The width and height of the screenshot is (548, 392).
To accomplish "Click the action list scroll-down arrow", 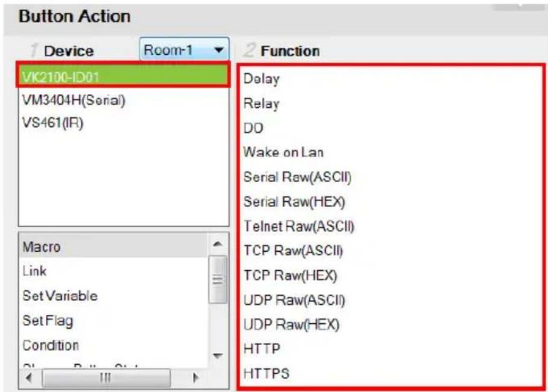I will (218, 356).
